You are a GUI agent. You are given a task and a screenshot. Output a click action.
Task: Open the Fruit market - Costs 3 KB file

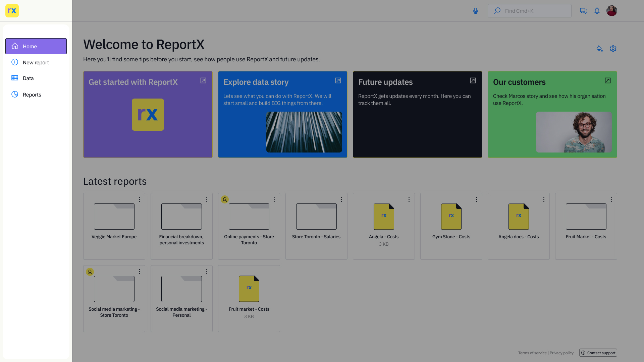(249, 289)
